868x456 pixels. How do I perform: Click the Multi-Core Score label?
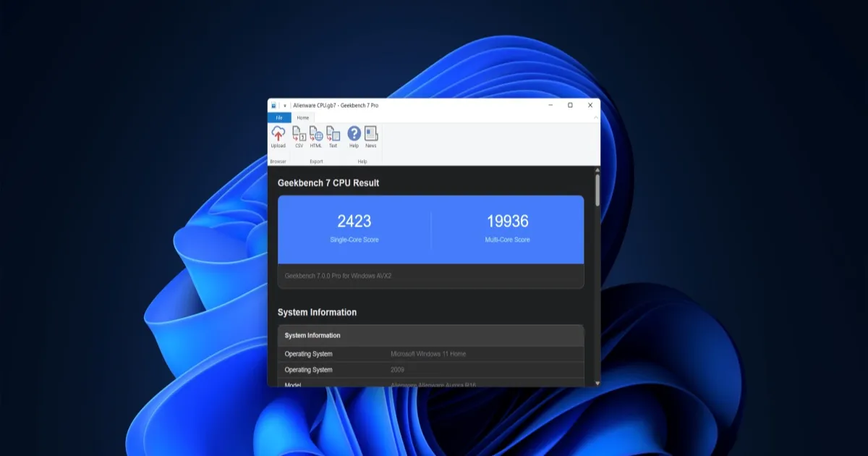[x=507, y=240]
